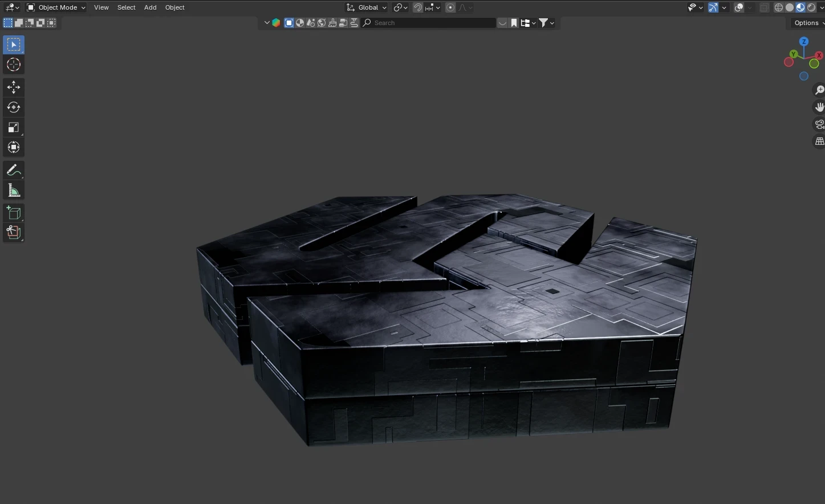Click the pan hand viewport control
Image resolution: width=825 pixels, height=504 pixels.
(819, 107)
